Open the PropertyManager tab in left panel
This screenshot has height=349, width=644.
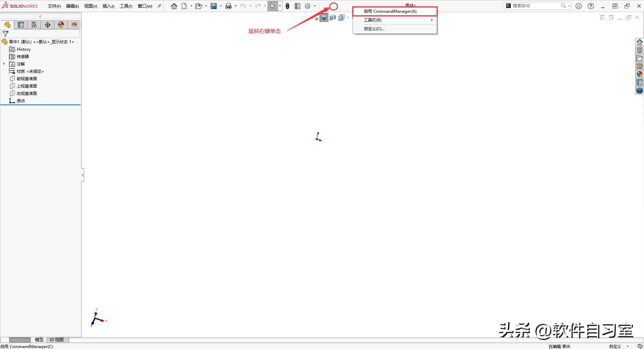21,25
